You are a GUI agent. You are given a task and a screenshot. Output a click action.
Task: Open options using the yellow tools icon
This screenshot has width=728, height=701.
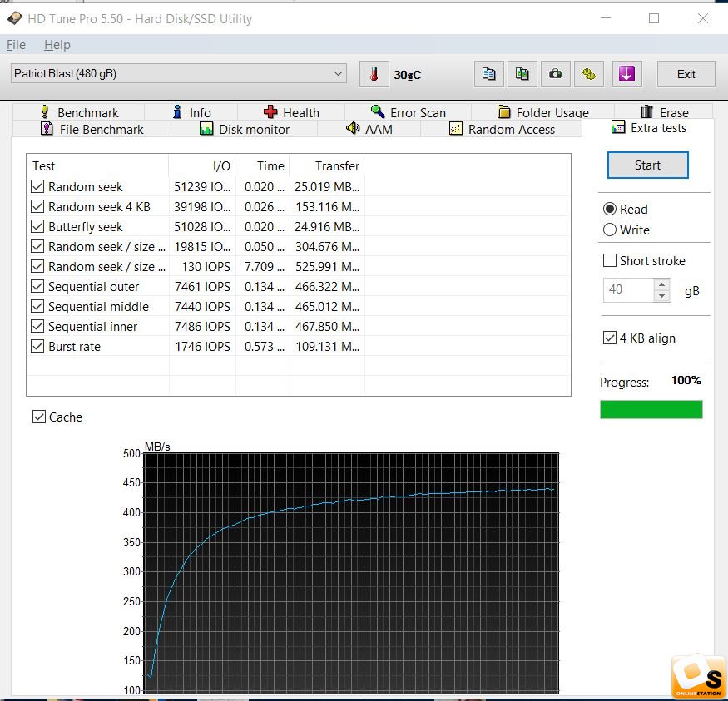click(589, 74)
